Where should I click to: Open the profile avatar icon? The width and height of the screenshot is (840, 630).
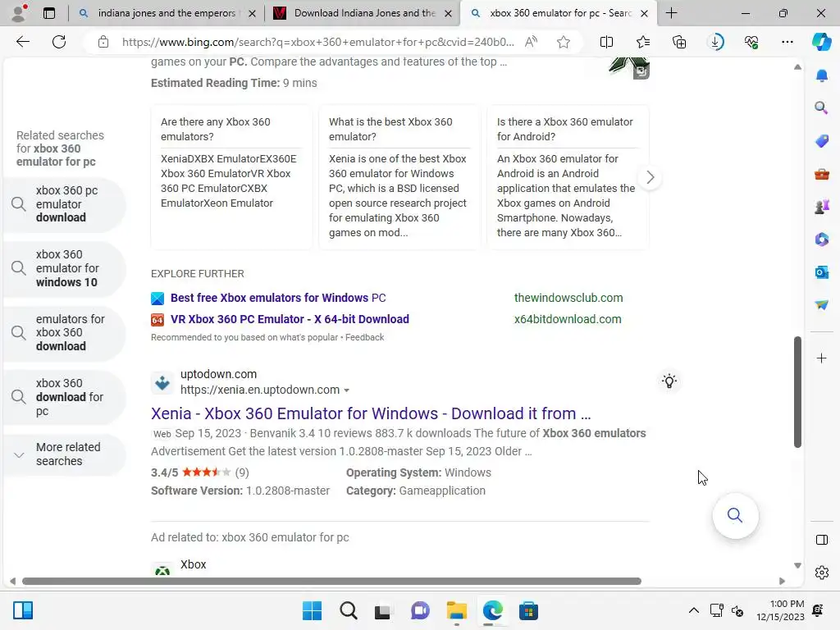pos(20,13)
